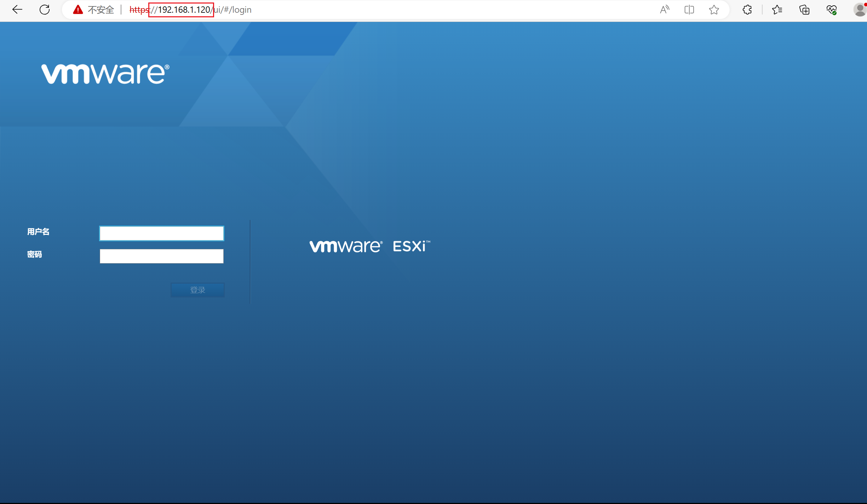Click the 密码 label text
Image resolution: width=867 pixels, height=504 pixels.
pyautogui.click(x=35, y=254)
